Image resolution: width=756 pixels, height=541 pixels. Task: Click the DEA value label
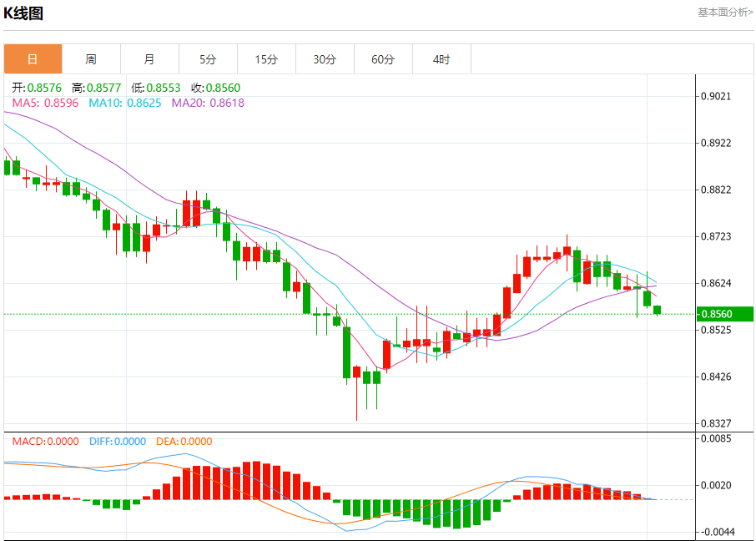click(184, 442)
